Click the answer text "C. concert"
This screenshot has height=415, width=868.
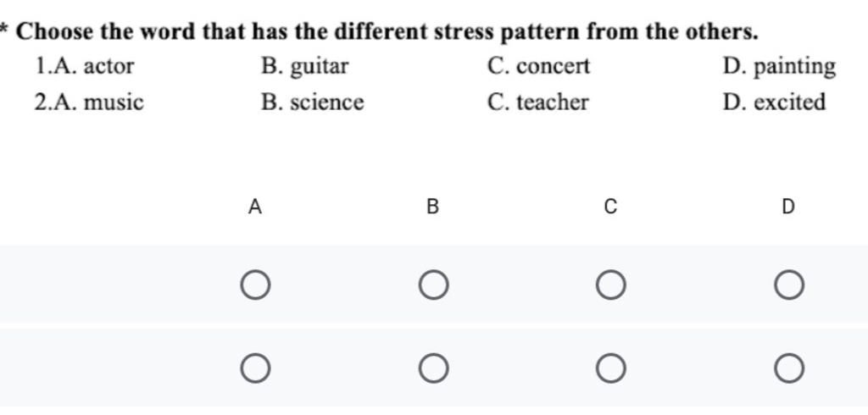point(539,66)
